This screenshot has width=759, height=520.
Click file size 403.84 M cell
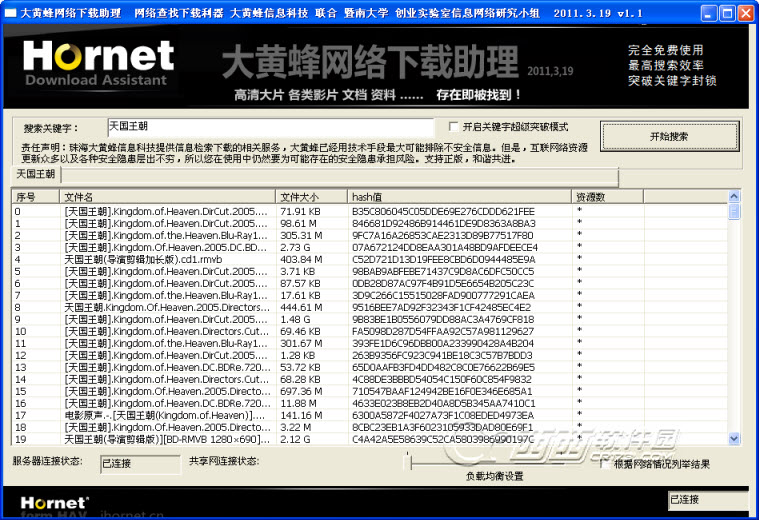[x=301, y=260]
